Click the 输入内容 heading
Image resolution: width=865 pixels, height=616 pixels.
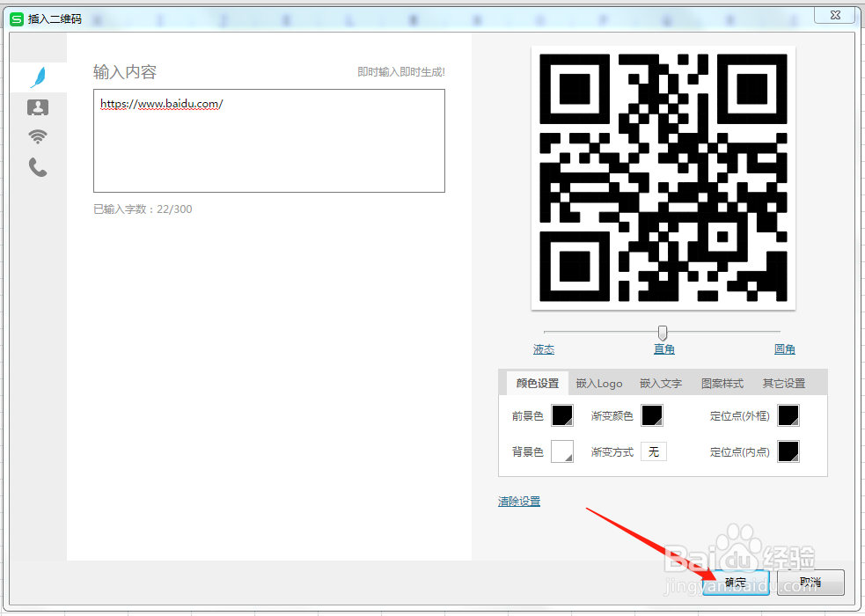point(125,71)
